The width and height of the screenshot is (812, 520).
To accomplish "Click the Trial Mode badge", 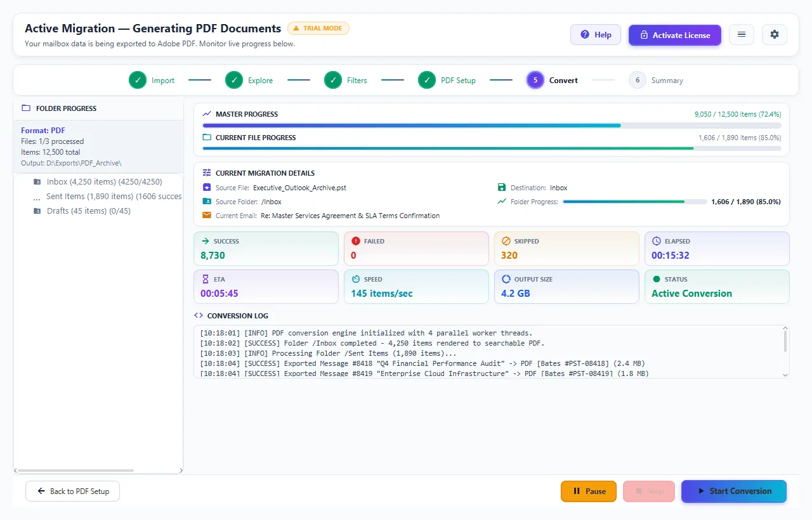I will tap(318, 28).
